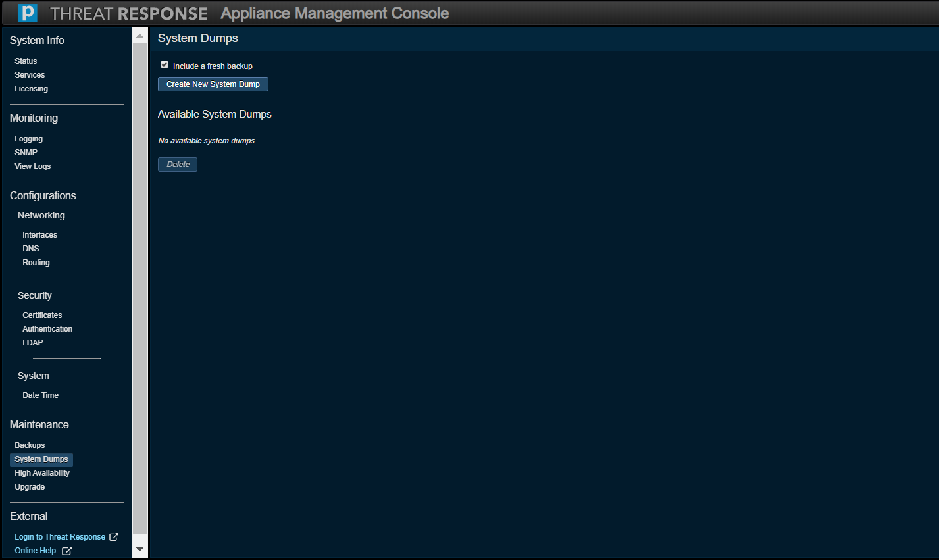Click the sidebar scrollbar down arrow
Screen dimensions: 939x560
point(140,549)
